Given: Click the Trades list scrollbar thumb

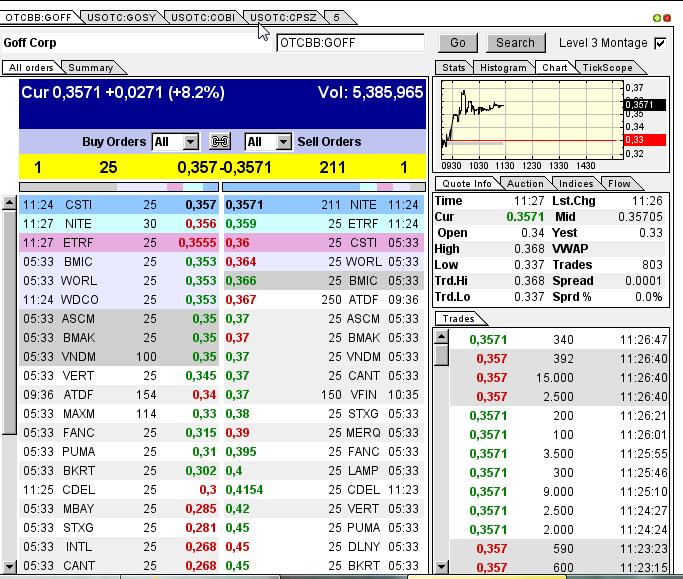Looking at the screenshot, I should pyautogui.click(x=442, y=355).
